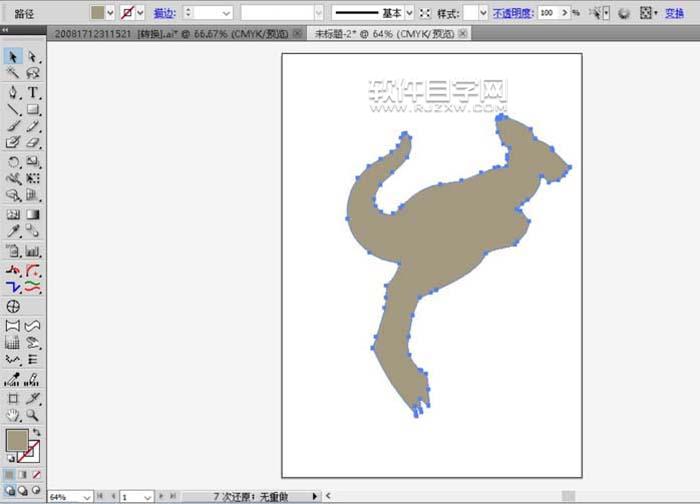Select the Paintbrush tool

(x=12, y=126)
